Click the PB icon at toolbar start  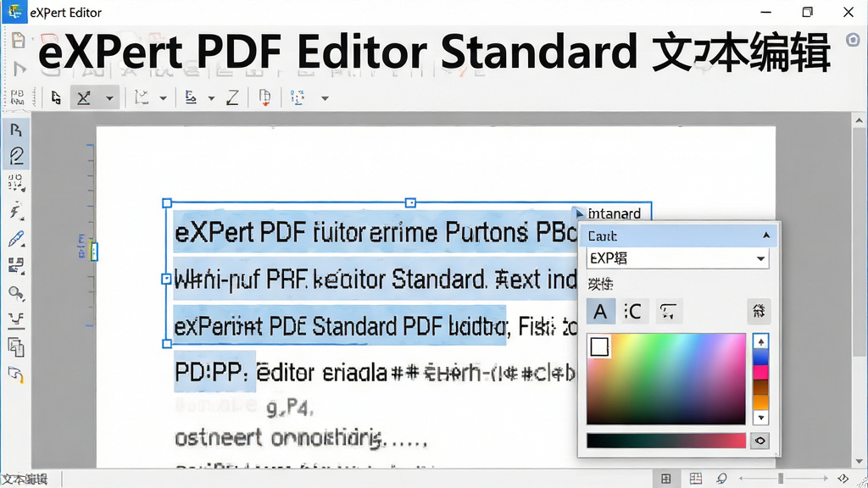pos(17,97)
